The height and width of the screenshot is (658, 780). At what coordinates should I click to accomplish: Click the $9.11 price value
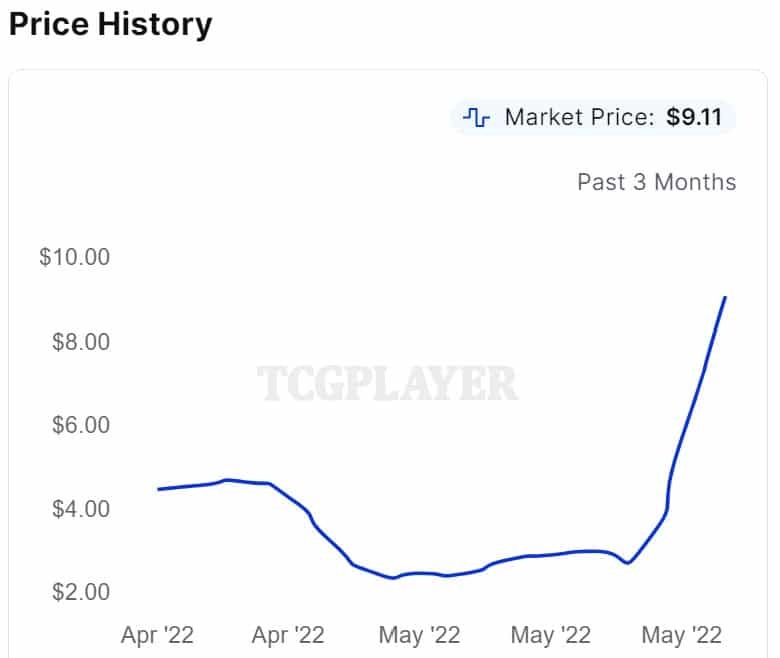(x=695, y=118)
